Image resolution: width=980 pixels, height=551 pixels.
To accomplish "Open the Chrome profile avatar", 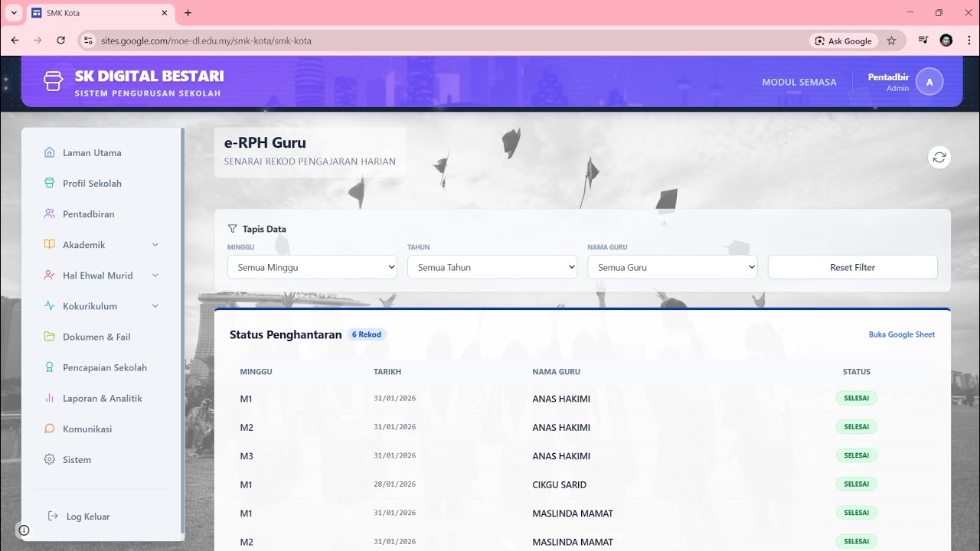I will (946, 41).
